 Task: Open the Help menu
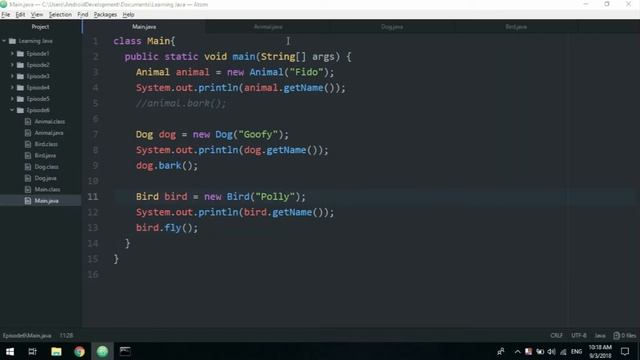(128, 14)
